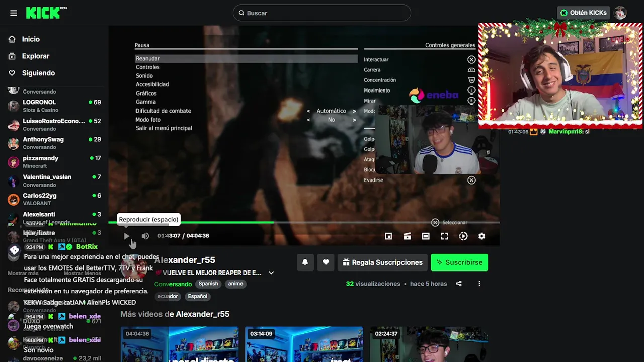Enable picture-in-picture mini player
This screenshot has width=644, height=362.
pos(388,236)
